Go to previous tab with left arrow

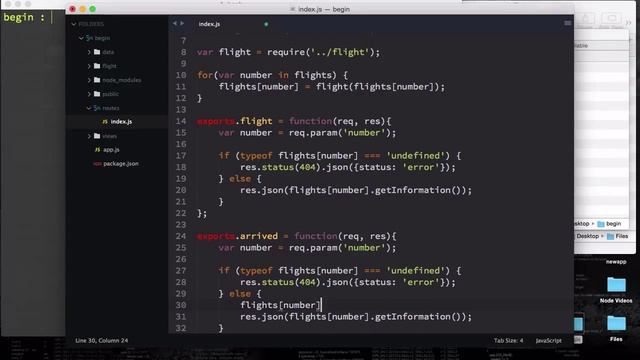click(x=175, y=24)
